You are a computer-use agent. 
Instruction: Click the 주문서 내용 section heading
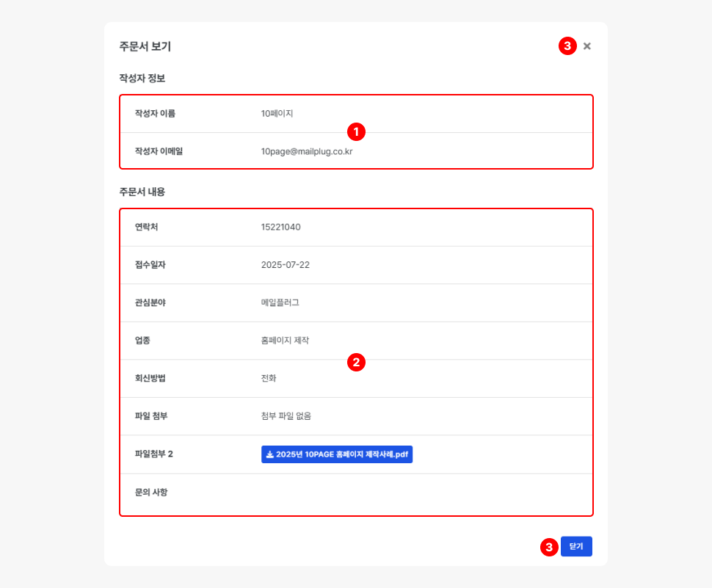pos(142,192)
